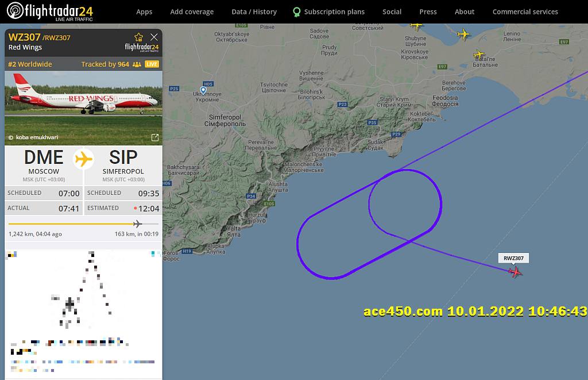The image size is (588, 380).
Task: Select the red RWZ307 aircraft on the map
Action: pos(515,271)
